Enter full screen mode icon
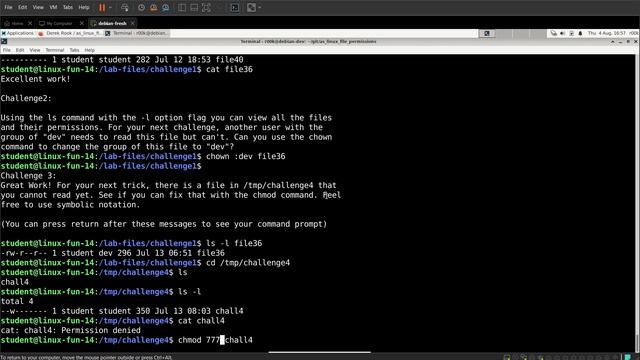The width and height of the screenshot is (640, 360). point(207,7)
